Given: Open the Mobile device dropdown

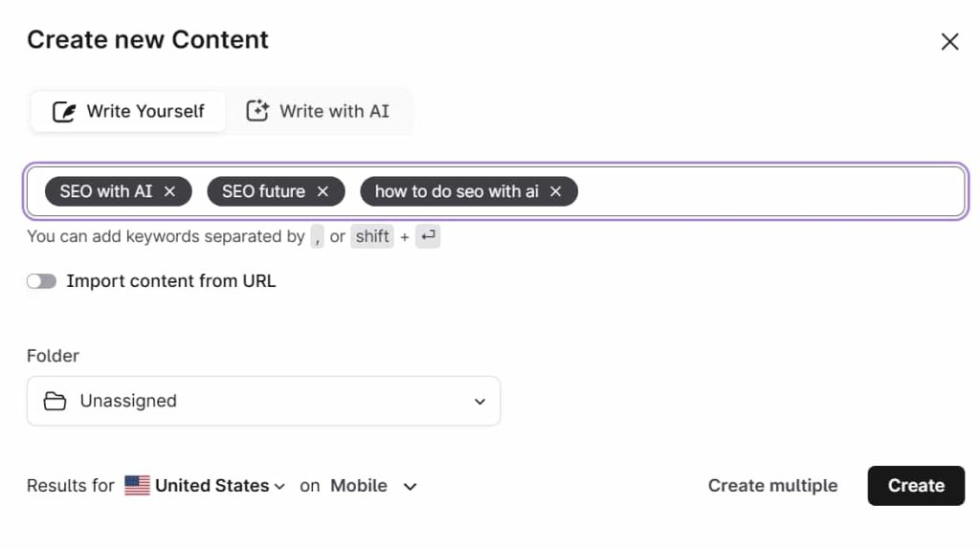Looking at the screenshot, I should click(373, 486).
